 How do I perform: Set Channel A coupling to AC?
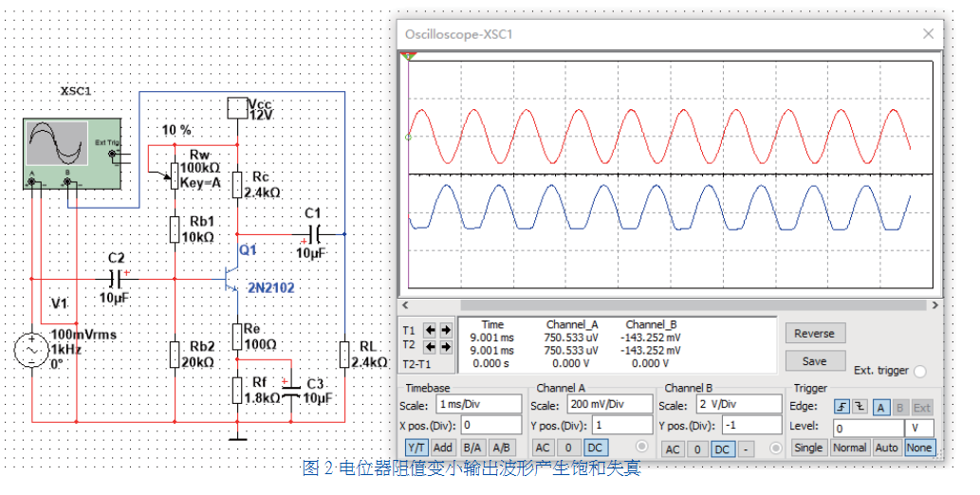tap(543, 448)
